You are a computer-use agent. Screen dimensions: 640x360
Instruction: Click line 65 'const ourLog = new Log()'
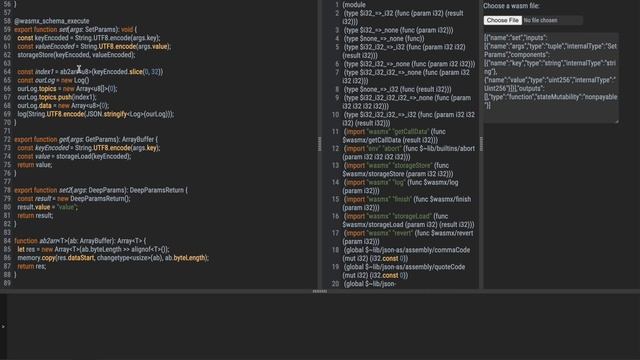pyautogui.click(x=53, y=80)
